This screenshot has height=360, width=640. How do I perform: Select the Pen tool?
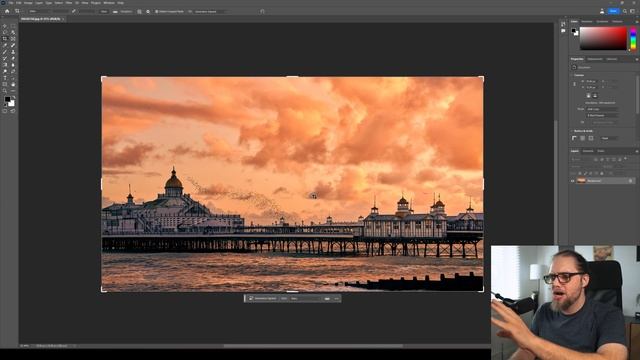click(13, 71)
